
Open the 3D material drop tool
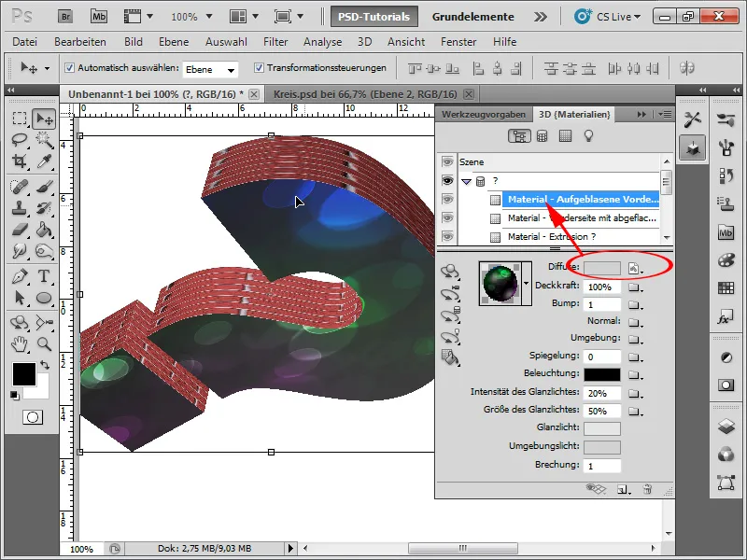pos(450,357)
